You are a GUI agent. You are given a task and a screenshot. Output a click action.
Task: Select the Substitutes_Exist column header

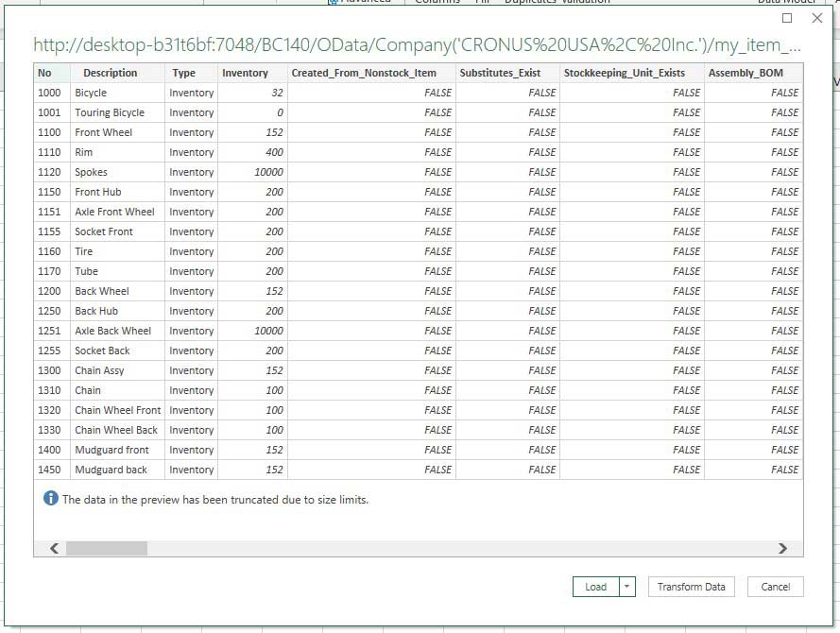[507, 73]
